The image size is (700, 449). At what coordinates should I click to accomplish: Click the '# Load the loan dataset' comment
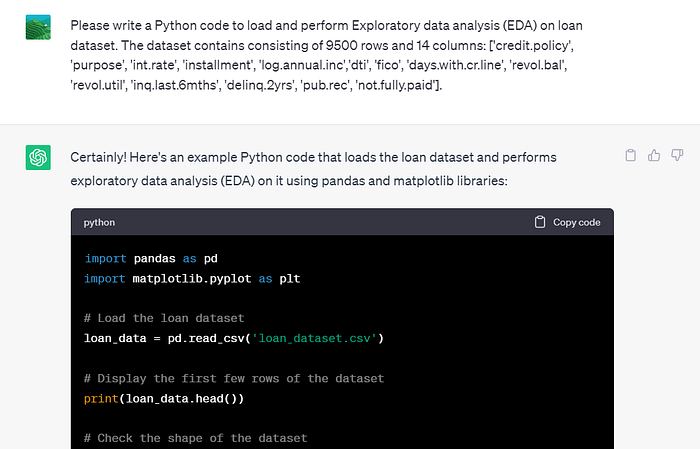click(164, 318)
